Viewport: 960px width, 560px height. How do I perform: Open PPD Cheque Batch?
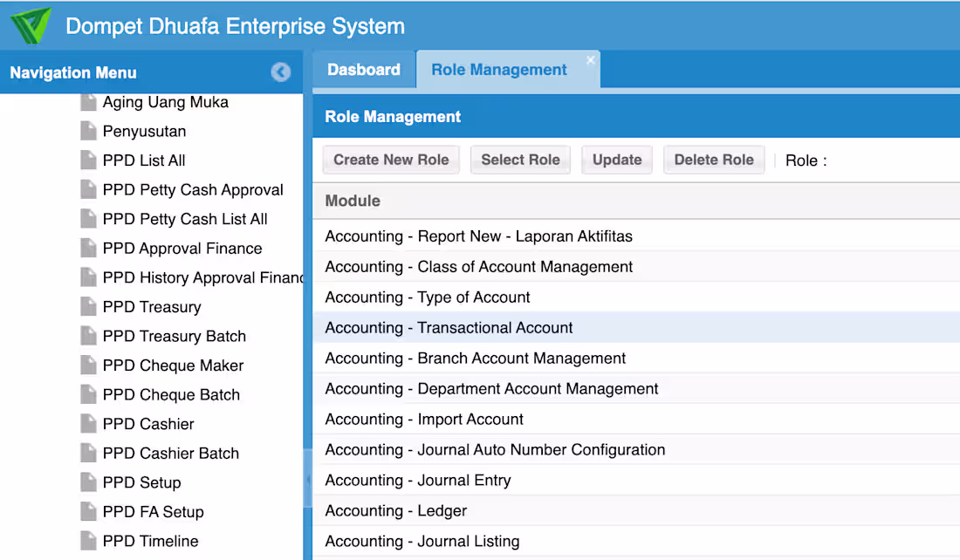click(x=171, y=395)
